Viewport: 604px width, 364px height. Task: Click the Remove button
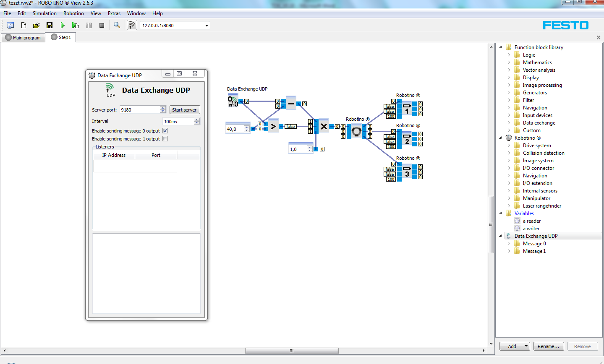click(x=583, y=346)
